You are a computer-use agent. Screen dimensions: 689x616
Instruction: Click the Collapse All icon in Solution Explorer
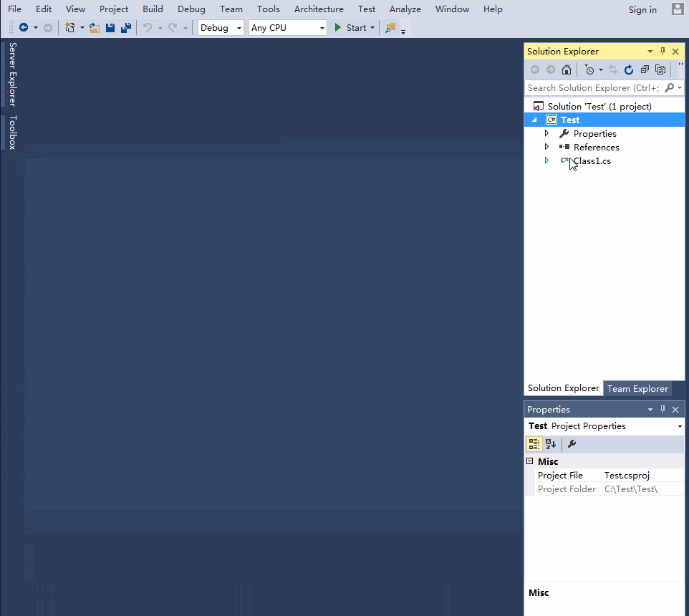point(645,69)
